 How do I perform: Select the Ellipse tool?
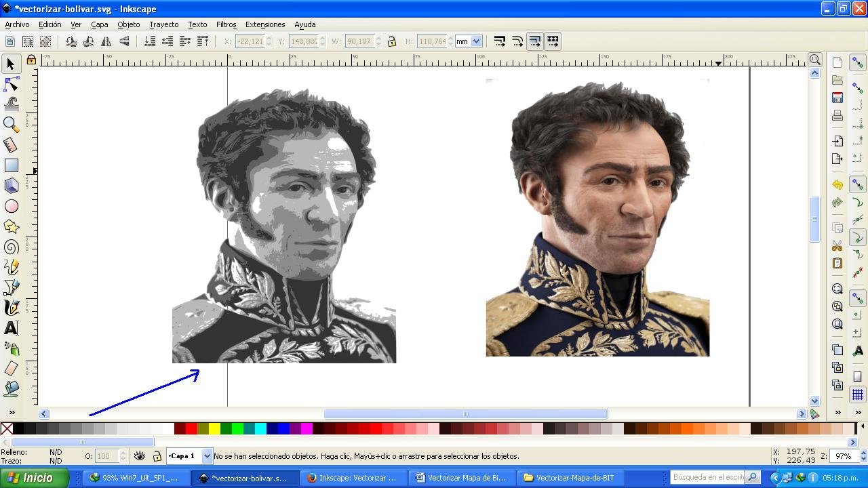11,206
